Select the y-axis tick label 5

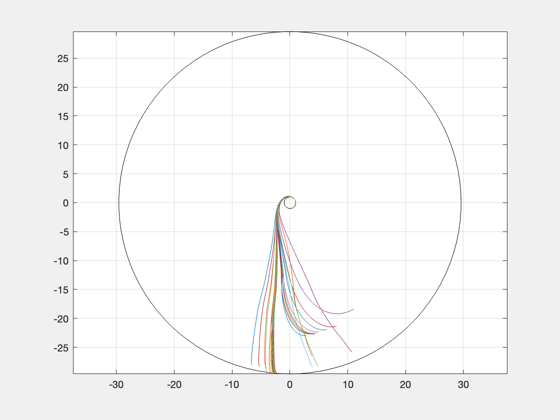65,174
